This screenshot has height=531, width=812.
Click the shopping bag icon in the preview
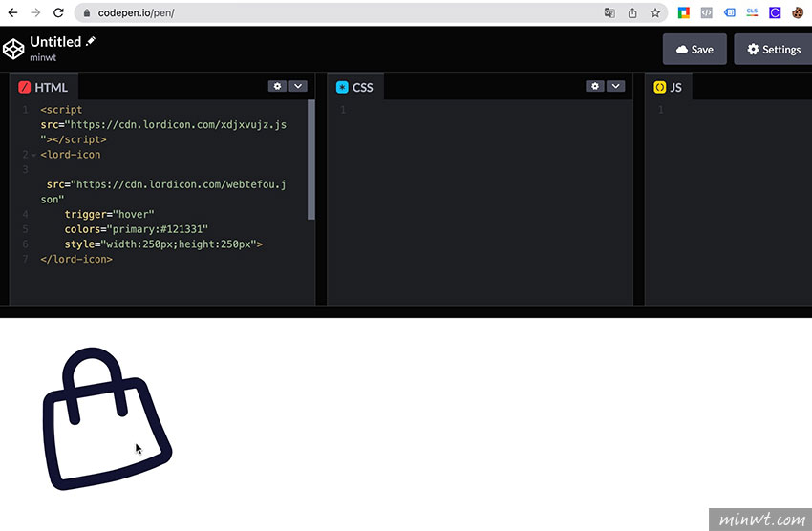point(107,418)
